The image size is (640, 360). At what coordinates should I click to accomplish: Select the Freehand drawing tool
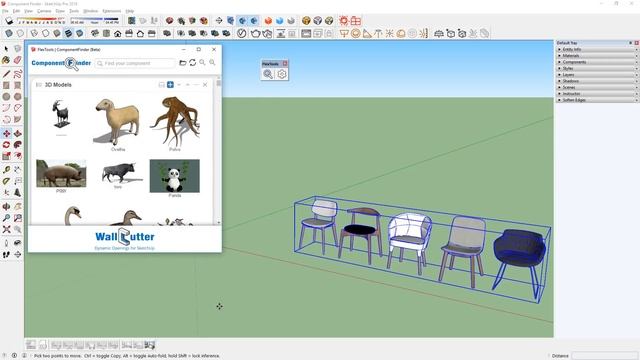[18, 74]
